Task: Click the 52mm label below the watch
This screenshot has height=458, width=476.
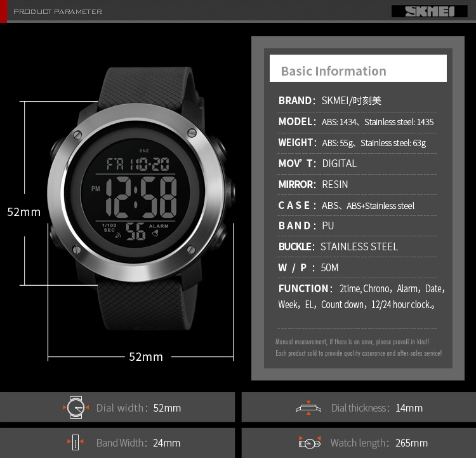Action: [x=146, y=357]
